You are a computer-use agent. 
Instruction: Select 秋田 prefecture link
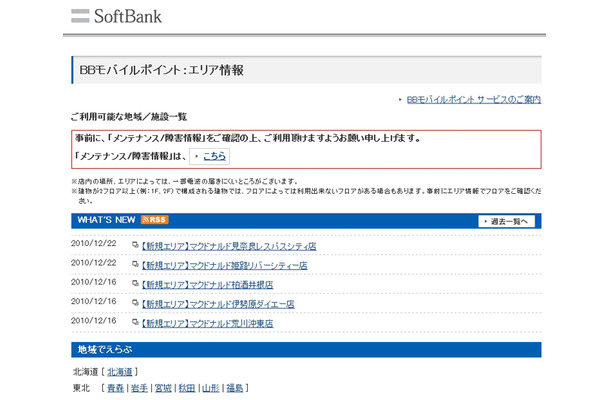point(187,388)
